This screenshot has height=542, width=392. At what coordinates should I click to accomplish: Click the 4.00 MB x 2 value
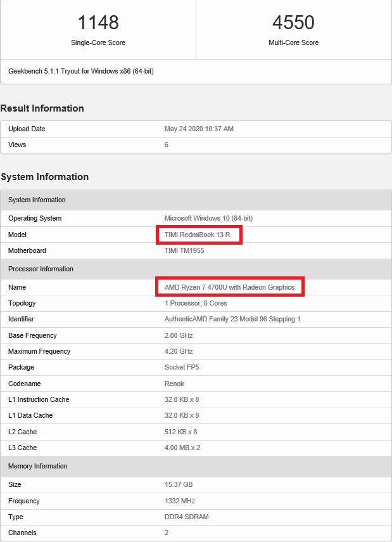[182, 448]
